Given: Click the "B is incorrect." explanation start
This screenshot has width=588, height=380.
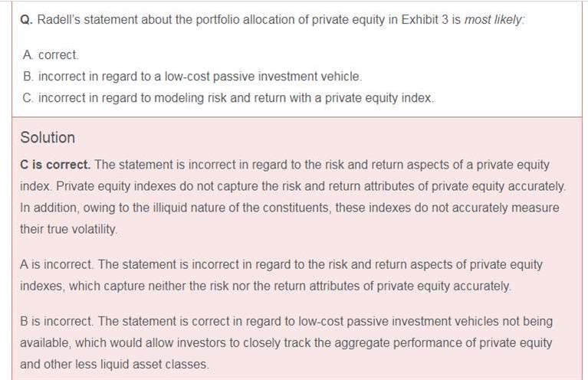Looking at the screenshot, I should 57,321.
